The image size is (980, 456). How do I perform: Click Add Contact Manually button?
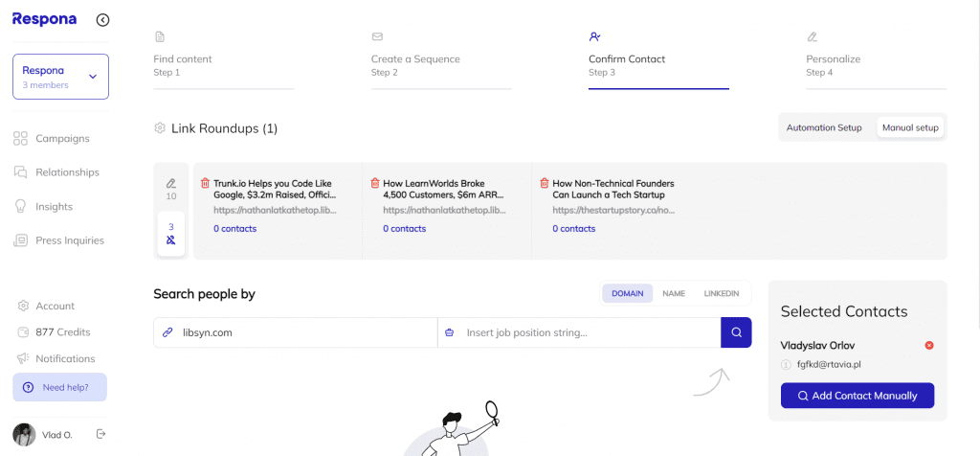857,396
